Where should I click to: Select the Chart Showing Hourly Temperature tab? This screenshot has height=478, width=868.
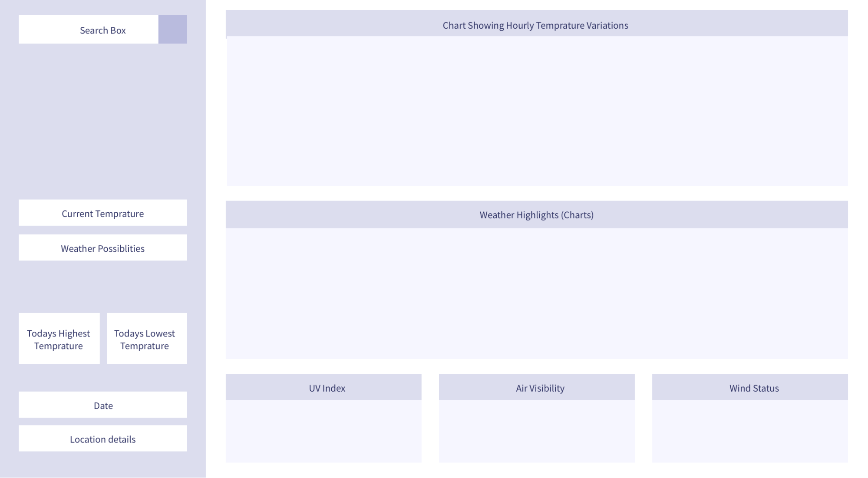535,25
